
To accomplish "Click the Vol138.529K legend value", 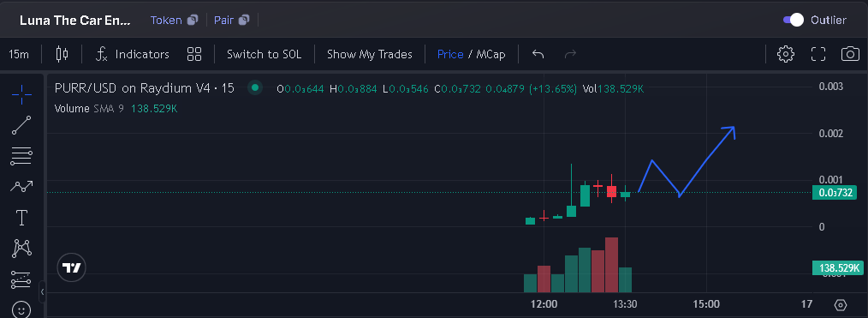I will point(614,88).
